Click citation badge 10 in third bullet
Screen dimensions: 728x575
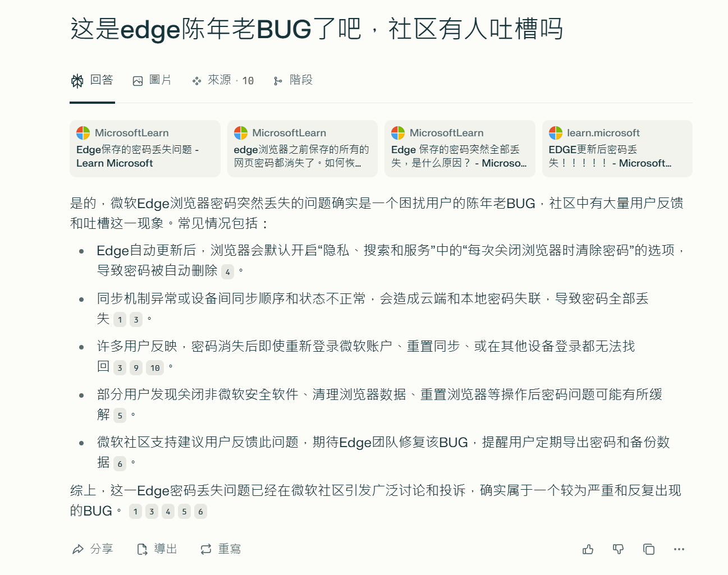pyautogui.click(x=155, y=368)
